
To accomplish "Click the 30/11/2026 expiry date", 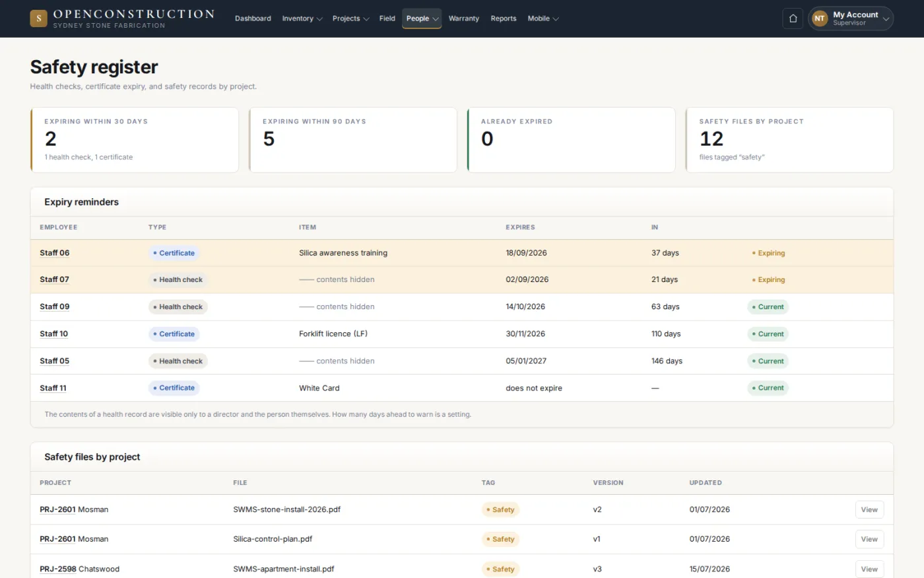I will 525,334.
